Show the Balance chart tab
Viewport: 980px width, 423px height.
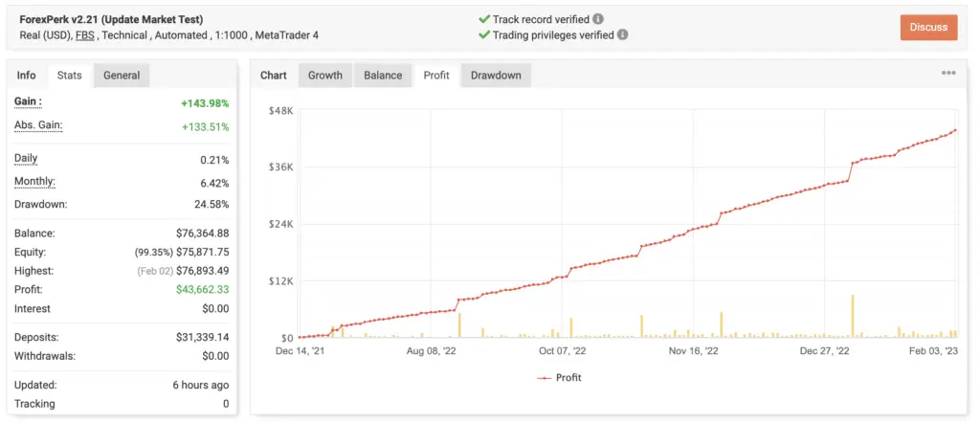383,76
